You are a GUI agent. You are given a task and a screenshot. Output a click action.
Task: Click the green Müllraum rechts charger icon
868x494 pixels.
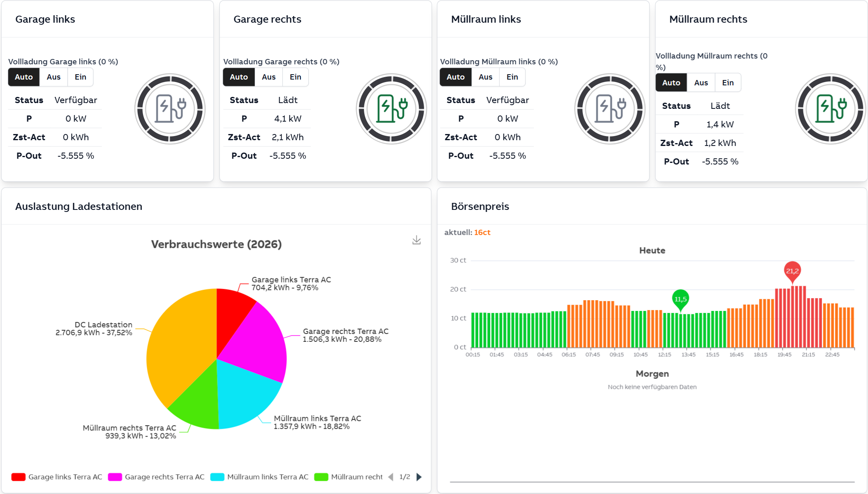coord(830,109)
